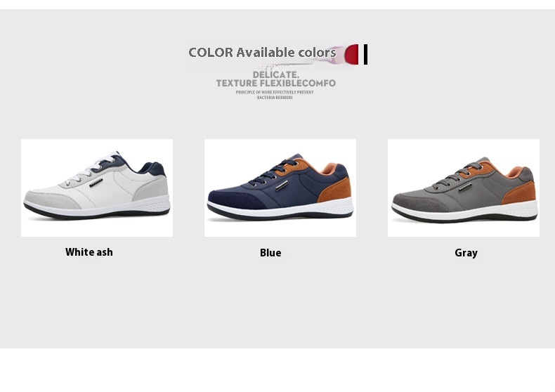
Task: Click the Gray color label
Action: tap(466, 253)
